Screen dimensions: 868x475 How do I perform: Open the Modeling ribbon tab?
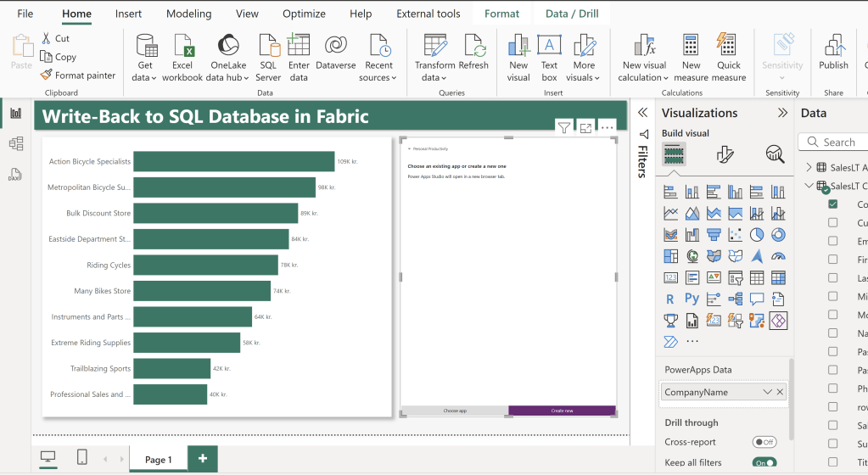(188, 14)
